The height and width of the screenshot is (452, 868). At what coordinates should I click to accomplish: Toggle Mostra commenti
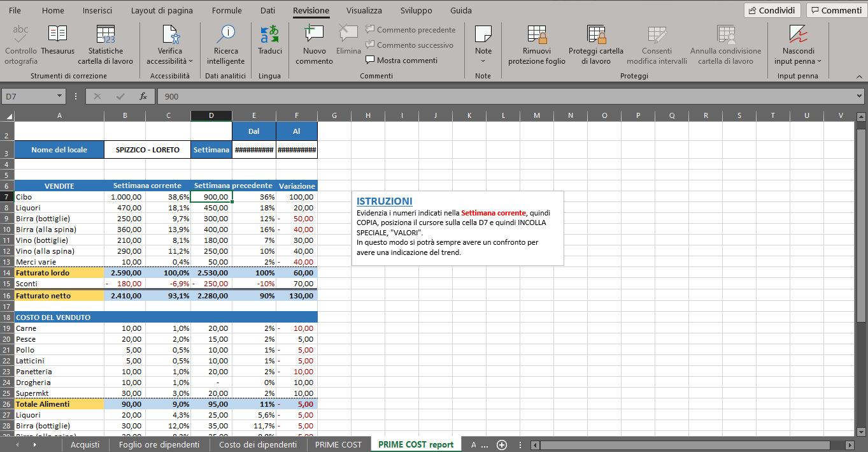tap(401, 61)
